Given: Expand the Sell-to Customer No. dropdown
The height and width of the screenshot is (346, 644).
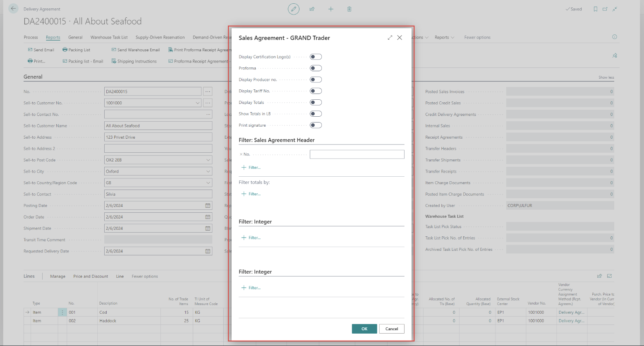Looking at the screenshot, I should pos(197,103).
